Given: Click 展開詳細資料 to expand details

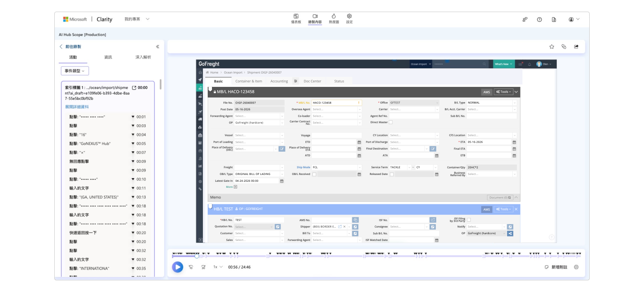Looking at the screenshot, I should coord(77,107).
